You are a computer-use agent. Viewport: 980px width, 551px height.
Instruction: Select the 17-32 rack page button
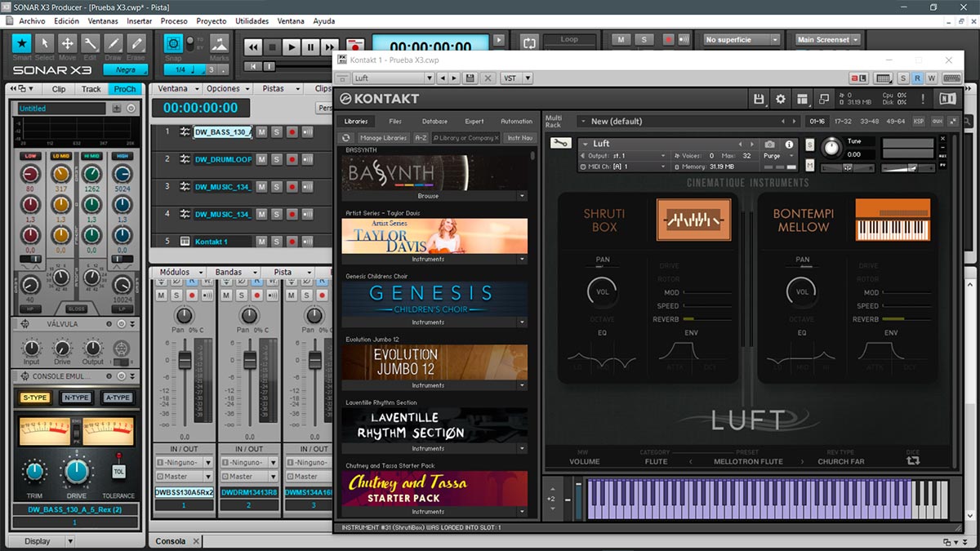pos(843,122)
